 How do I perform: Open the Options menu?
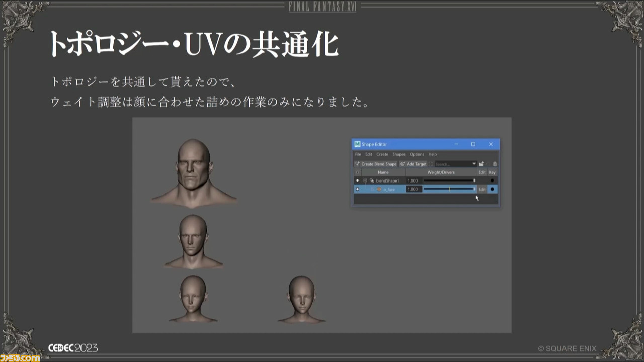(x=417, y=154)
